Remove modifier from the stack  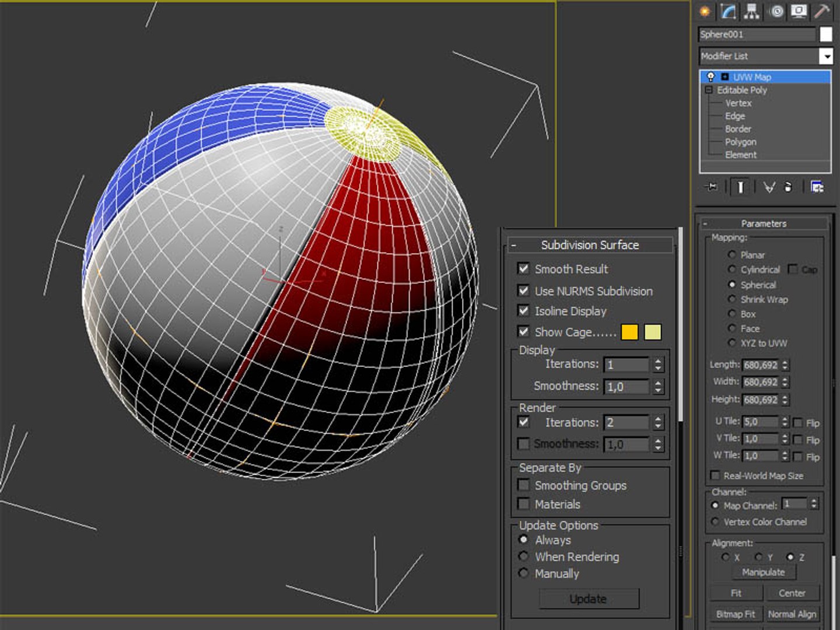click(x=788, y=187)
